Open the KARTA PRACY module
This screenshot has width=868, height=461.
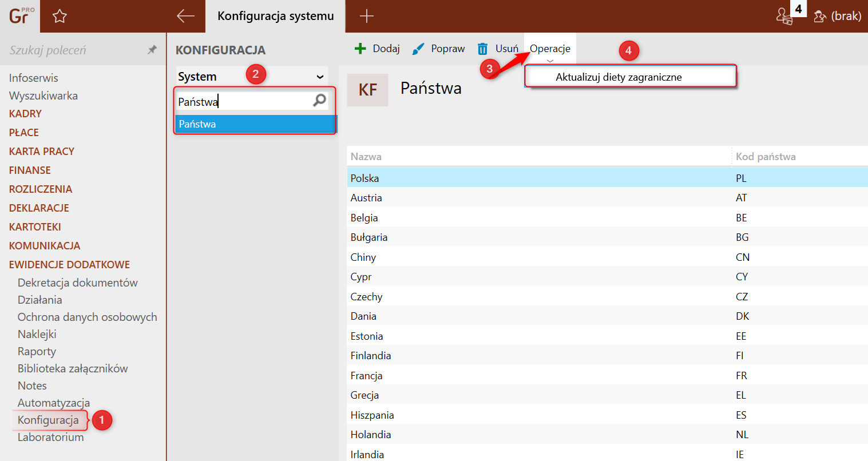(42, 151)
